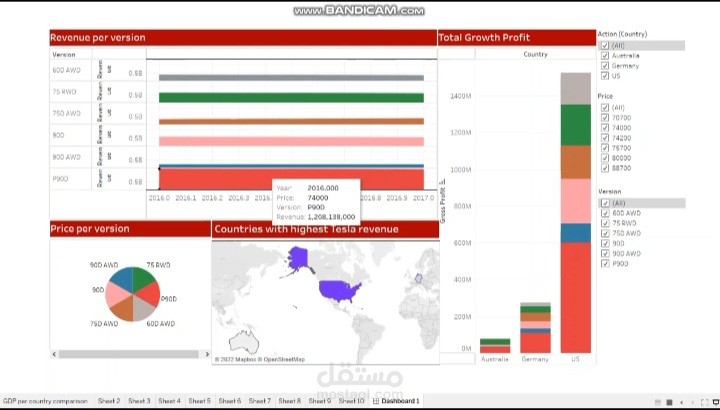Viewport: 720px width, 410px height.
Task: Start presentation mode icon
Action: pyautogui.click(x=716, y=403)
